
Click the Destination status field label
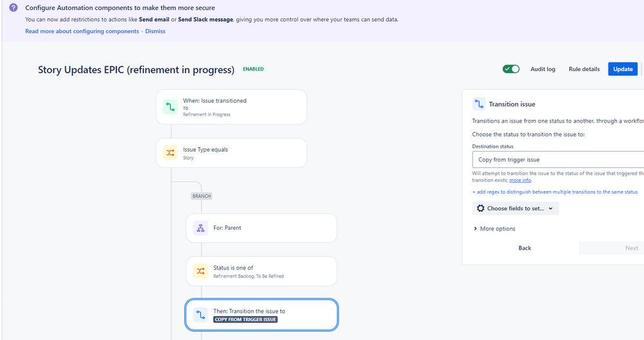coord(493,146)
